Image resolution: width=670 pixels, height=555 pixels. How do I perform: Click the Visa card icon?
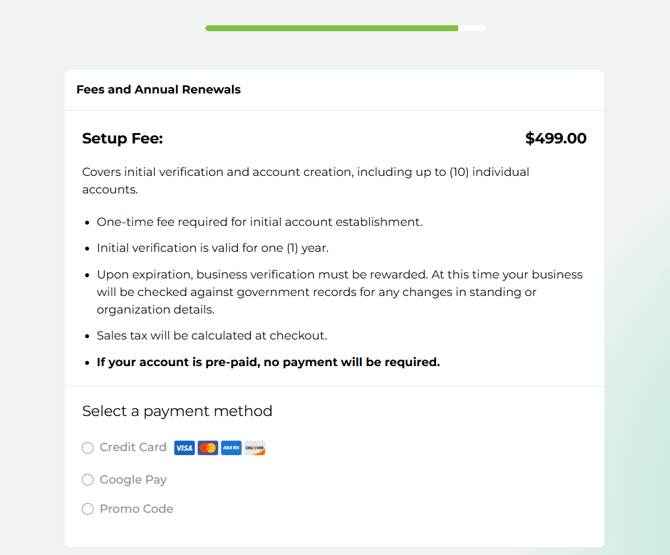(x=184, y=448)
